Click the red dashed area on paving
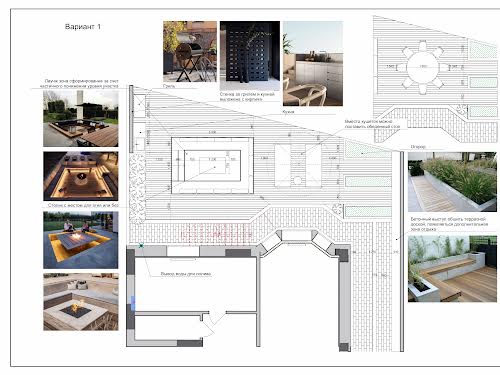This screenshot has height=375, width=500. click(x=216, y=231)
